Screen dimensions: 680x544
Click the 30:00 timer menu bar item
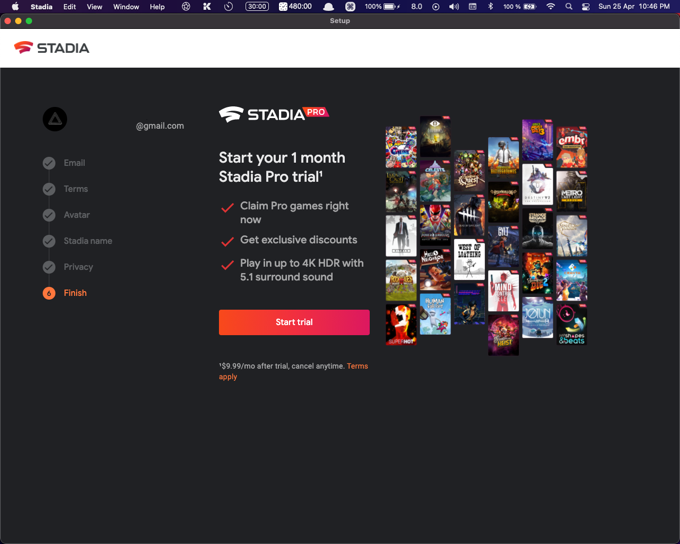(257, 7)
